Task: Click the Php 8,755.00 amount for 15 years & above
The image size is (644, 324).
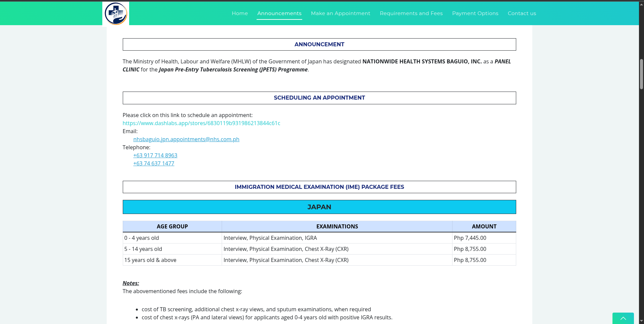Action: pyautogui.click(x=484, y=260)
